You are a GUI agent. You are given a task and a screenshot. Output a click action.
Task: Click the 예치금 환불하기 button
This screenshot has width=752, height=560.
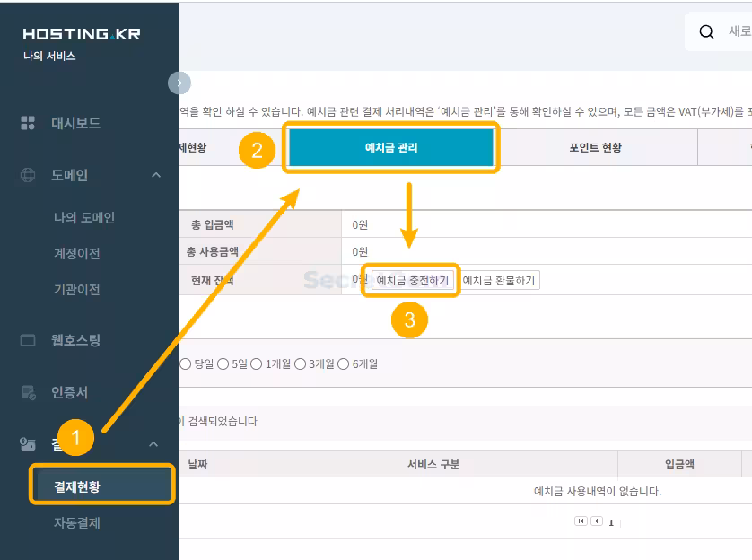(x=499, y=280)
